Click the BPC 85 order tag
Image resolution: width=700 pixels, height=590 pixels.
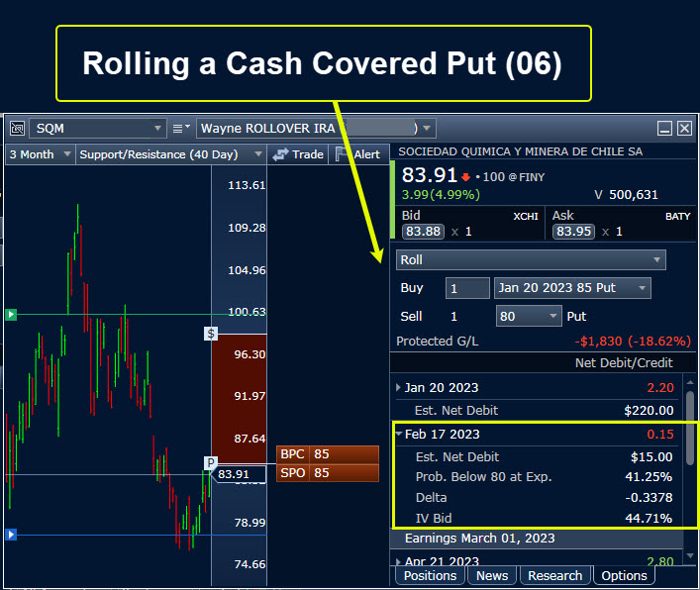(x=327, y=453)
